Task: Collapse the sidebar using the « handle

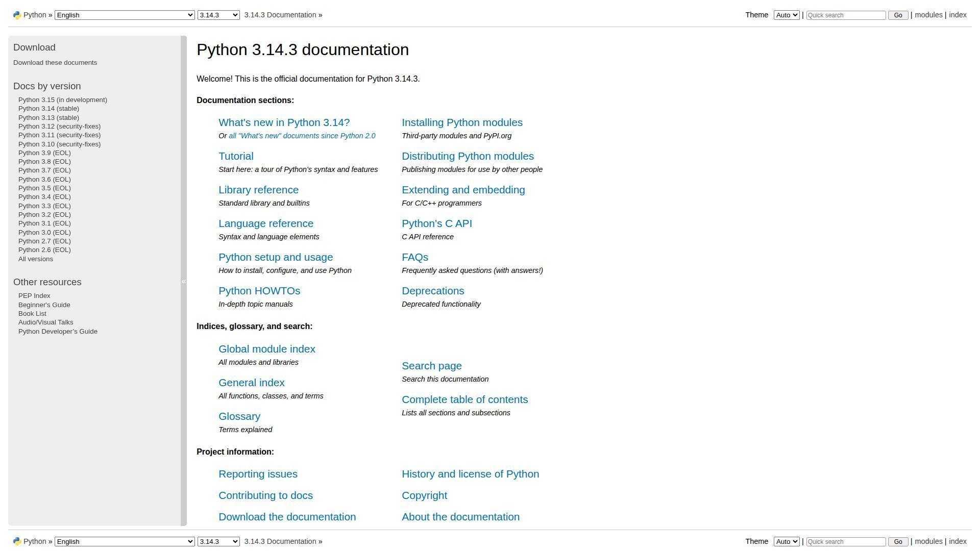Action: pos(184,281)
